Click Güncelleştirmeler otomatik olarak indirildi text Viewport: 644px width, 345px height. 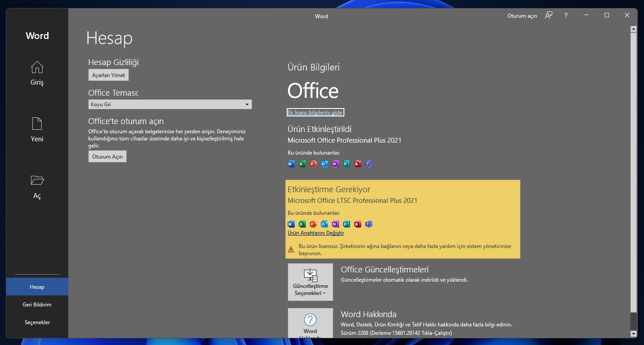point(404,280)
